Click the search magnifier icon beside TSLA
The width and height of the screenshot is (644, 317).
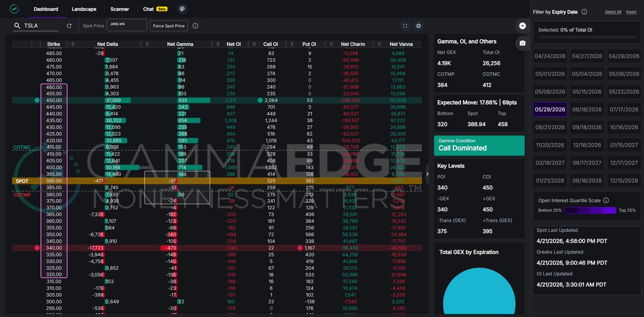(x=18, y=25)
